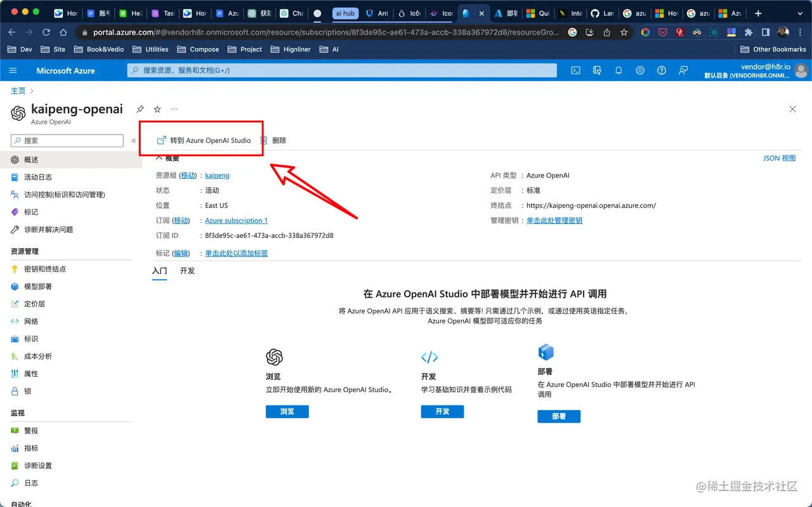Close the kaipeng-openai resource blade
The image size is (812, 507).
[792, 109]
